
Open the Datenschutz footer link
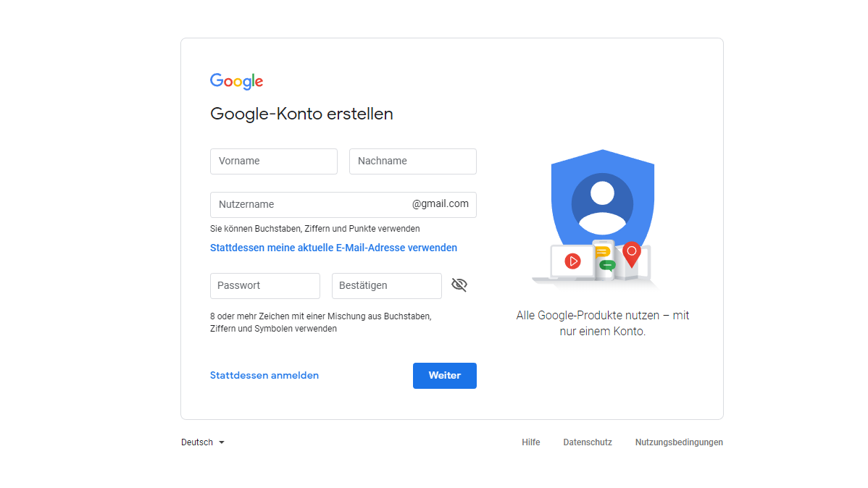coord(588,442)
